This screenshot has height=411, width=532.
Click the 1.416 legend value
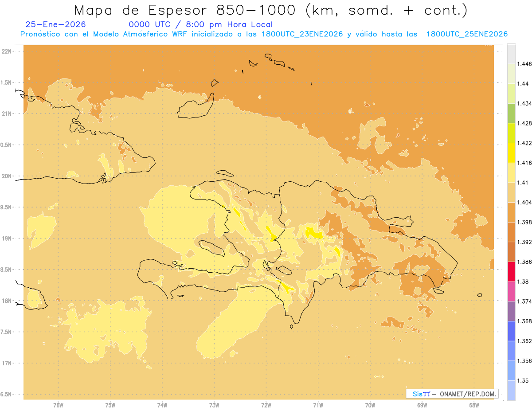pos(524,163)
